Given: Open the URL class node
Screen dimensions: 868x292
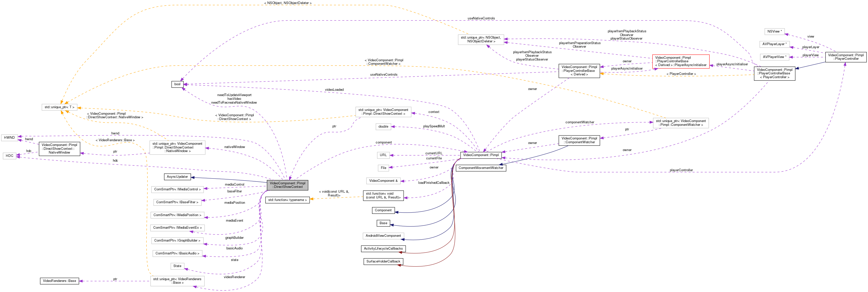Looking at the screenshot, I should [x=383, y=155].
